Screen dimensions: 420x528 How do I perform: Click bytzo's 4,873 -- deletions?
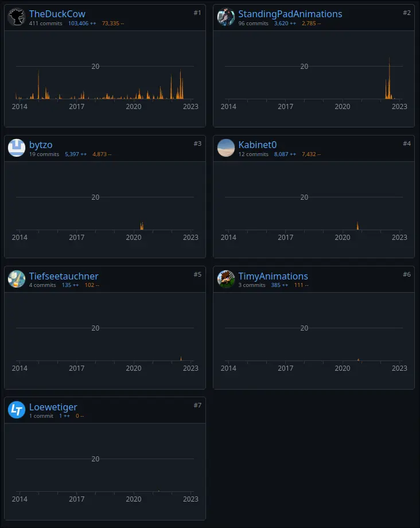102,154
